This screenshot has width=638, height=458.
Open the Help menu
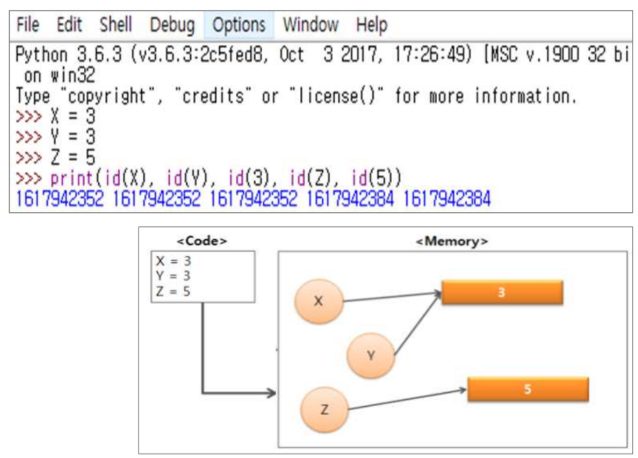click(x=372, y=26)
